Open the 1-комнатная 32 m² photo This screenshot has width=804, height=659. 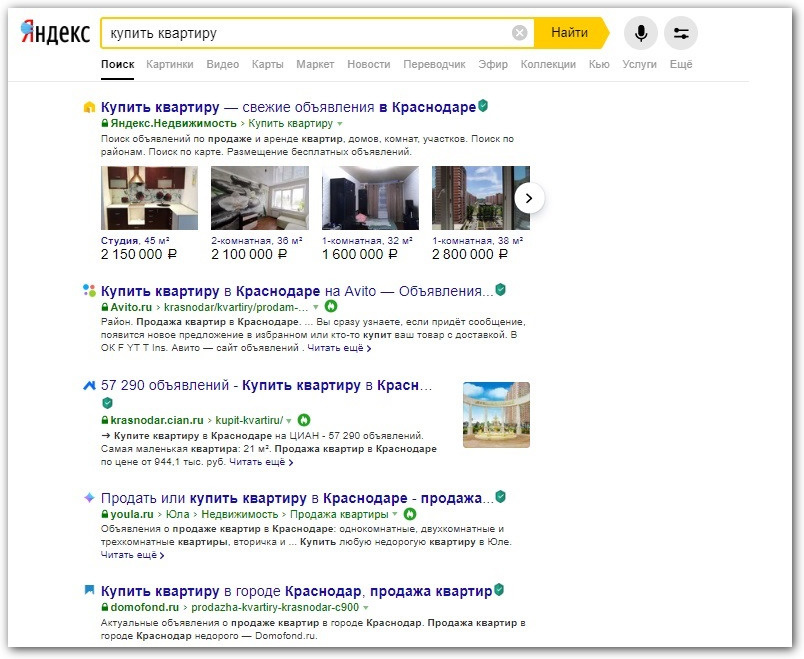click(x=370, y=198)
